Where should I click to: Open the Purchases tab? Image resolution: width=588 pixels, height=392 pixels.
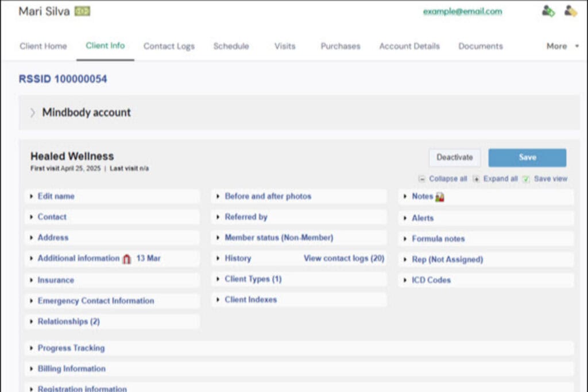(x=341, y=46)
